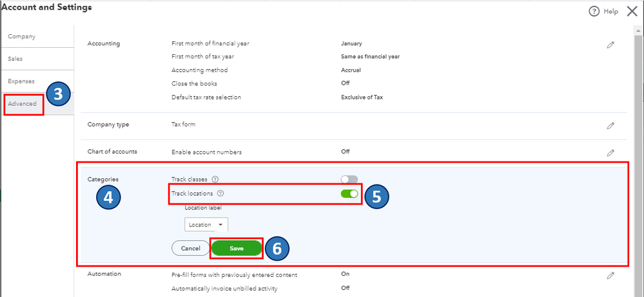Show info tooltip for Track classes
Screen dimensions: 644x297
click(215, 179)
